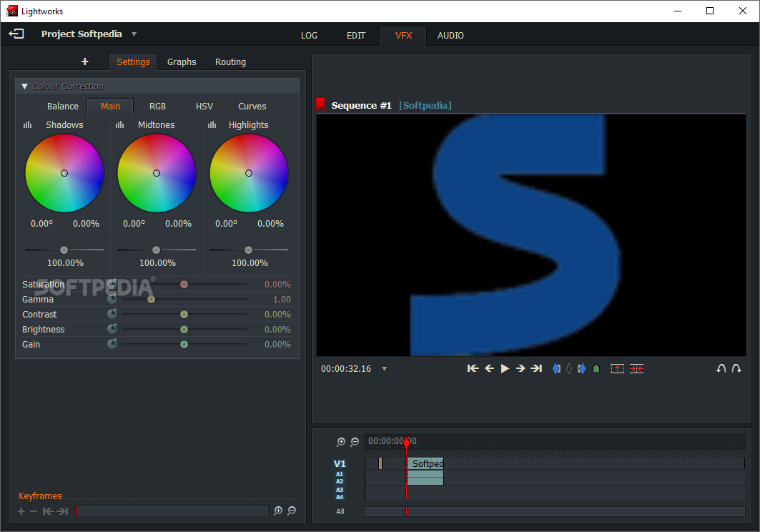Click the Highlights level slider handle
This screenshot has width=760, height=532.
248,250
